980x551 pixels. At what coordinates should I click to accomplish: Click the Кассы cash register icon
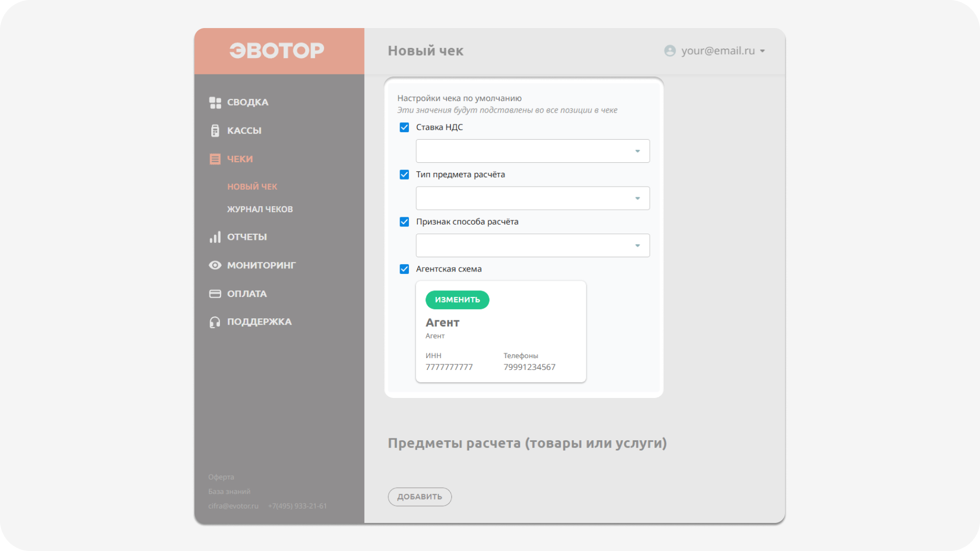click(x=215, y=131)
